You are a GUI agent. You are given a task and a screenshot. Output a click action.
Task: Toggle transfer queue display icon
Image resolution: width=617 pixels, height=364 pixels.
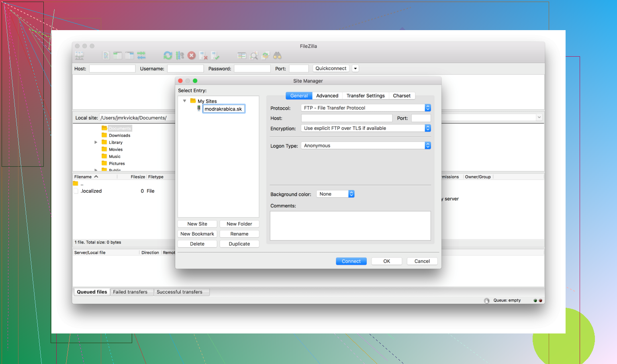[141, 56]
